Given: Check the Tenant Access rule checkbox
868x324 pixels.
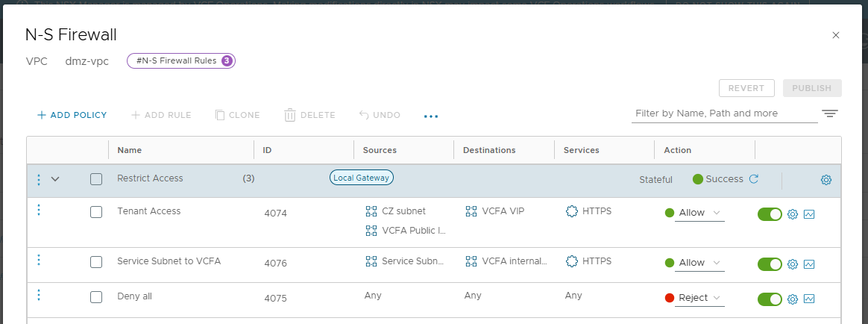Looking at the screenshot, I should tap(96, 212).
